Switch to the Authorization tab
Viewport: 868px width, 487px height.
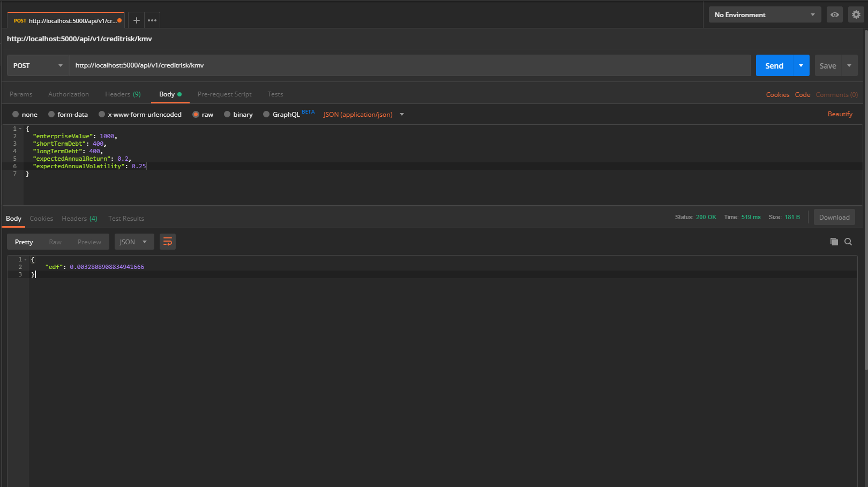(69, 94)
